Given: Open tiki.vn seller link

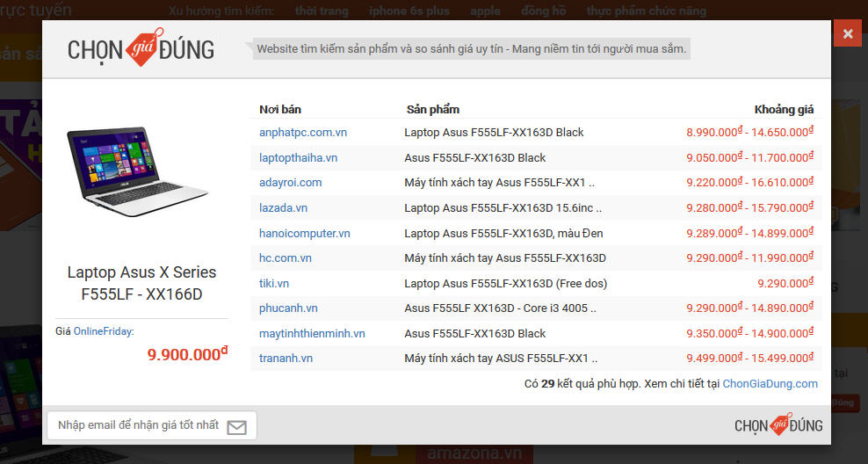Looking at the screenshot, I should 273,284.
